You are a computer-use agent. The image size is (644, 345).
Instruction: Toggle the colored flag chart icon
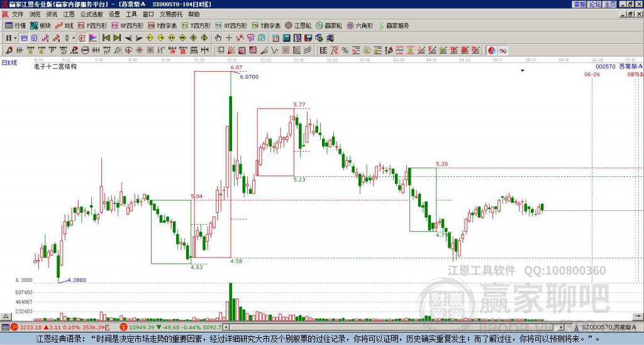[93, 38]
